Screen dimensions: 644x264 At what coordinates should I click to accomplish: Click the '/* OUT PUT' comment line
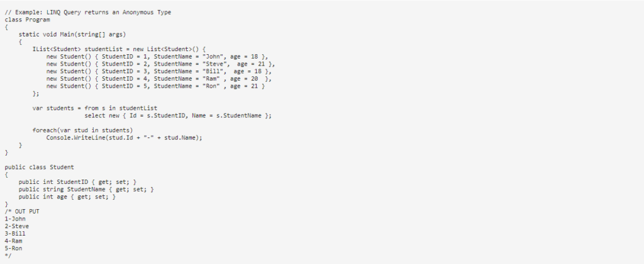[22, 212]
